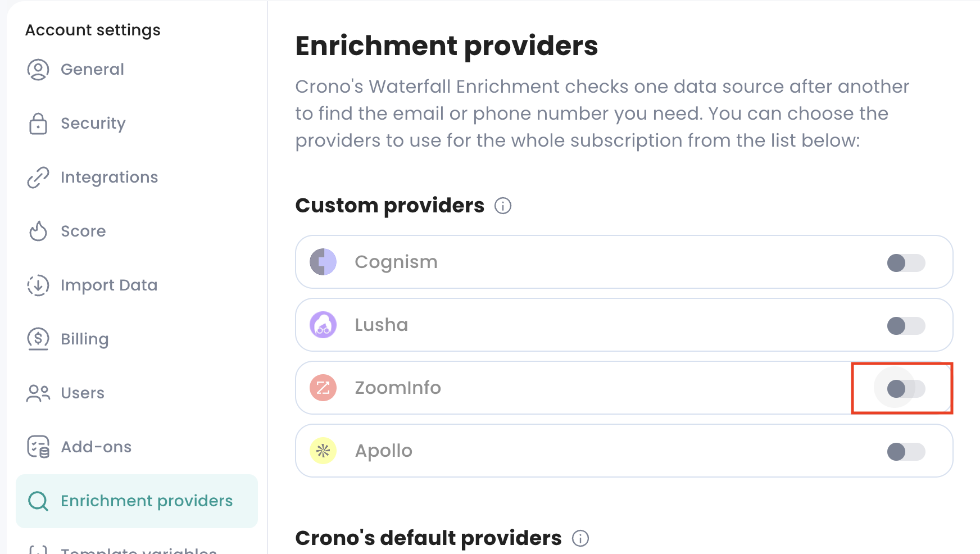Select the Enrichment providers sidebar item
The height and width of the screenshot is (554, 980).
point(146,501)
